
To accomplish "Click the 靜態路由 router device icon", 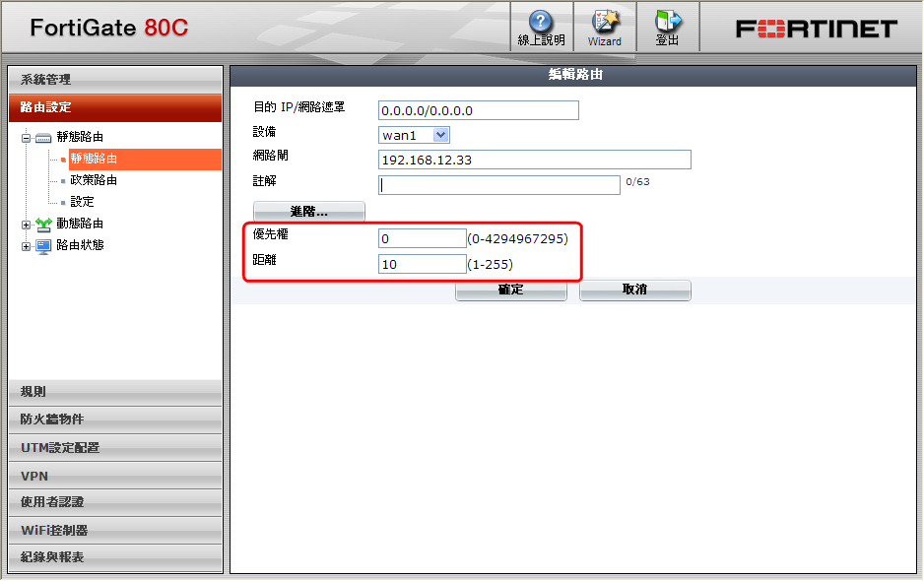I will click(x=43, y=138).
